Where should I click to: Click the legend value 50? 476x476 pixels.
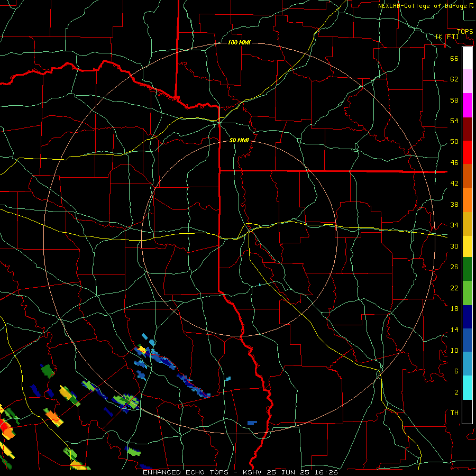[454, 142]
